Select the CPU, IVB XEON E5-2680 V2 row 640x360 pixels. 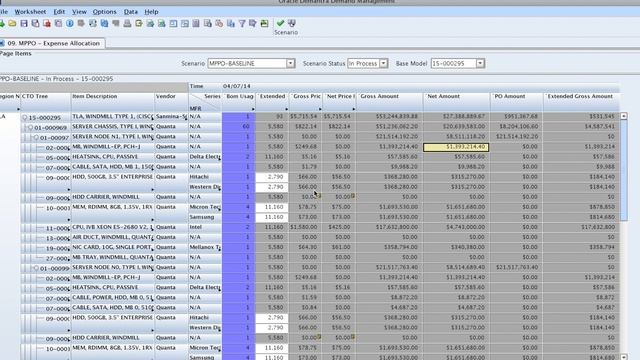[113, 227]
